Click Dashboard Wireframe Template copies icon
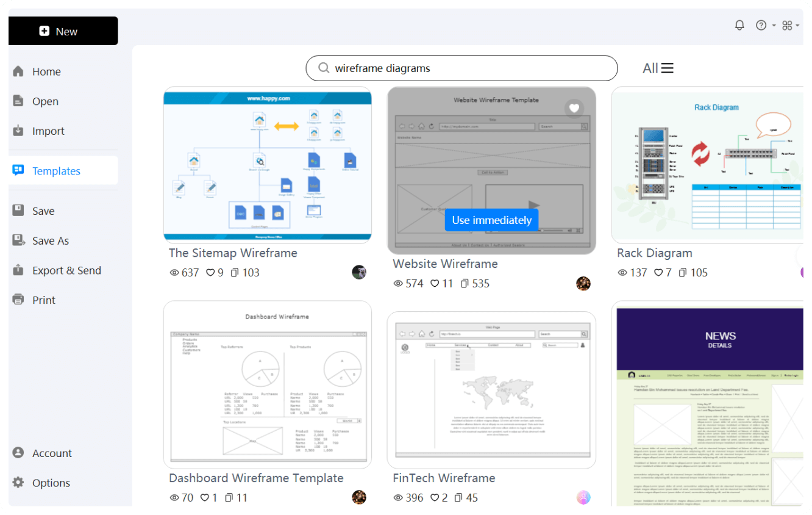 229,498
